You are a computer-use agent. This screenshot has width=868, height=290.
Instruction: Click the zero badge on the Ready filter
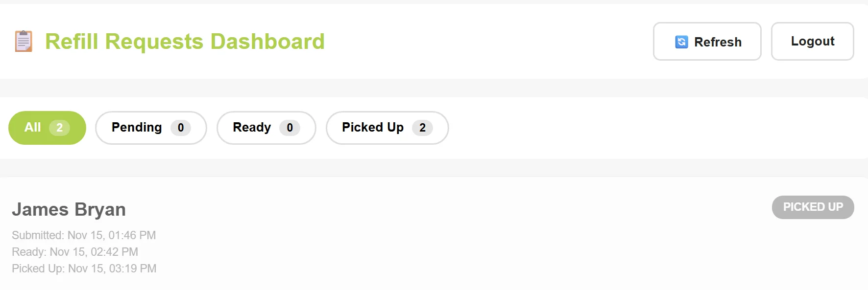289,128
